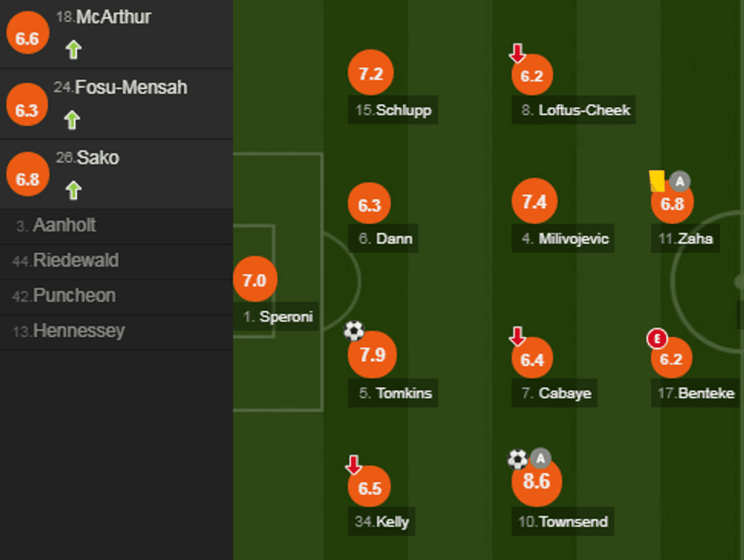The width and height of the screenshot is (744, 560).
Task: Click the red substituted-off arrow above Loftus-Cheek
Action: (517, 53)
